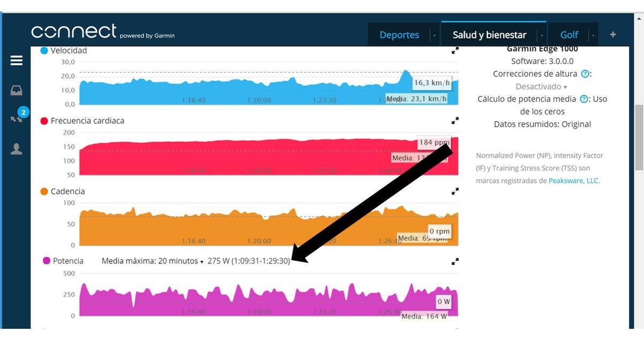This screenshot has width=644, height=362.
Task: Add a new tab with plus button
Action: 613,35
